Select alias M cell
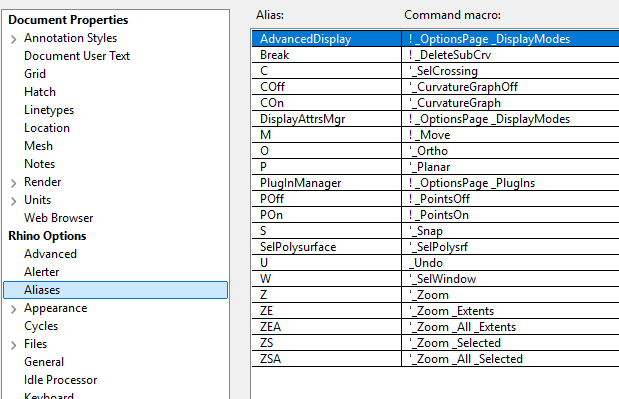 coord(326,135)
